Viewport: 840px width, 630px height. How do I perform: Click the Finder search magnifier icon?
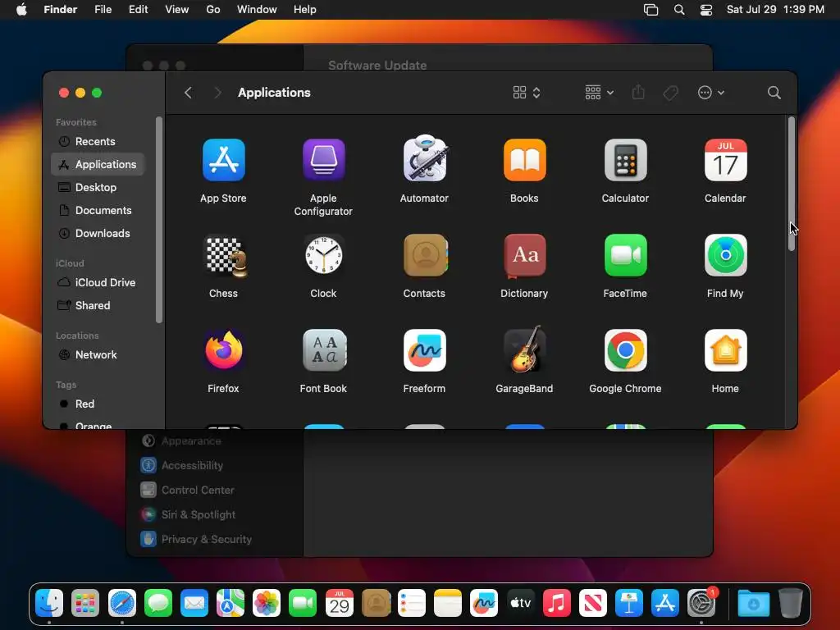pos(774,93)
